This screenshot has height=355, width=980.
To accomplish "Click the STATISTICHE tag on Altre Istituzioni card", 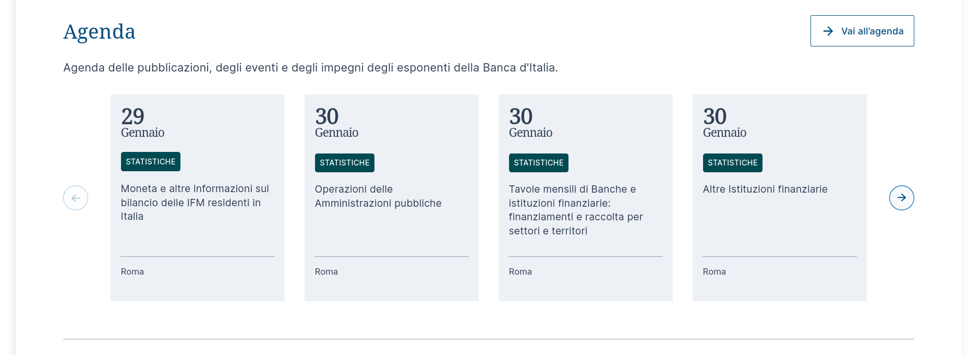I will (x=733, y=163).
